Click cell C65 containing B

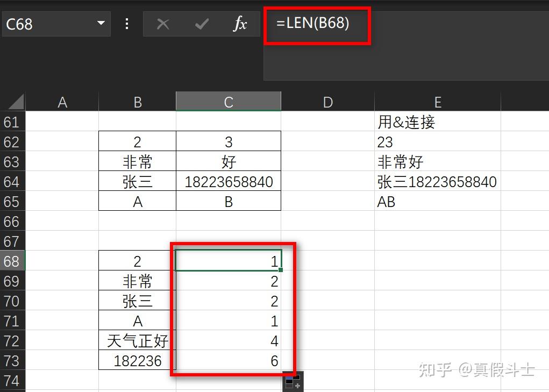[x=229, y=201]
